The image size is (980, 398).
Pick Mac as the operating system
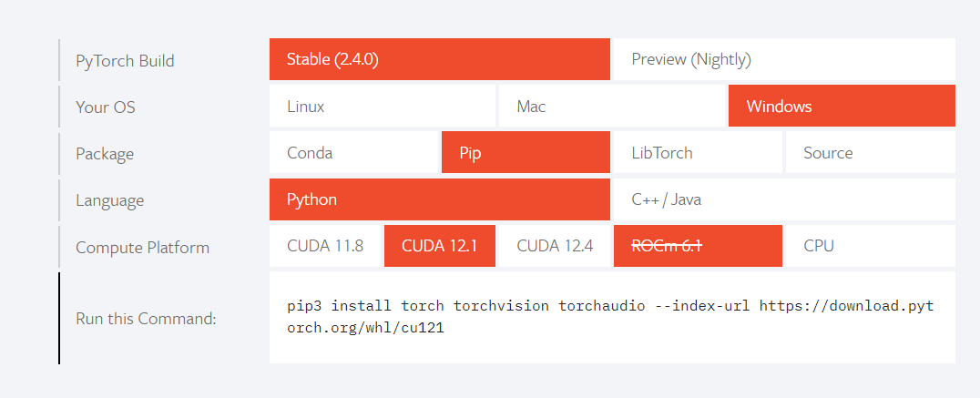tap(611, 107)
